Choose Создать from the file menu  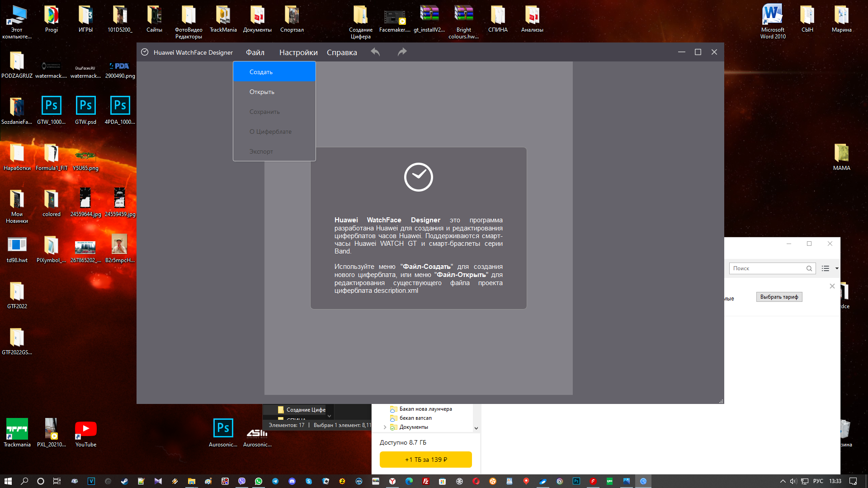click(274, 72)
